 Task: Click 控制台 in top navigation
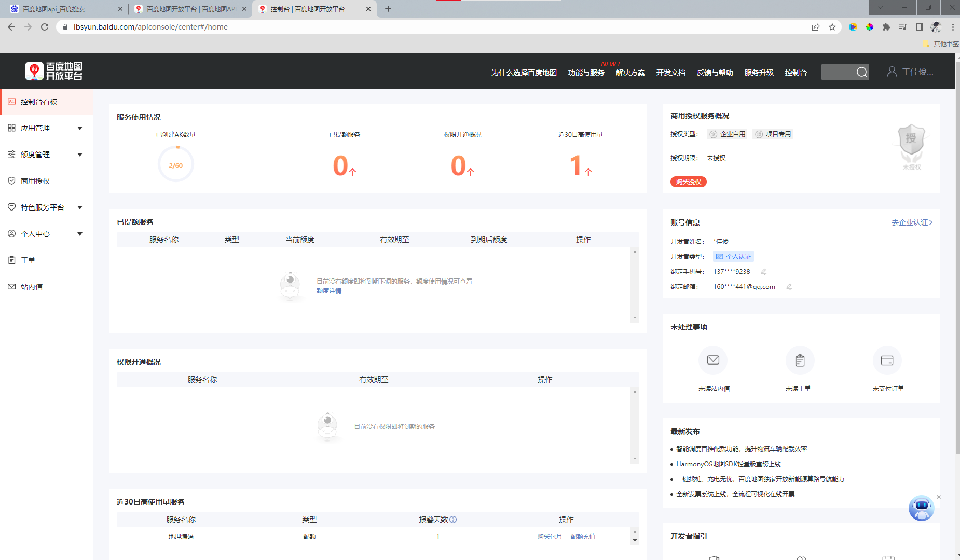point(796,73)
